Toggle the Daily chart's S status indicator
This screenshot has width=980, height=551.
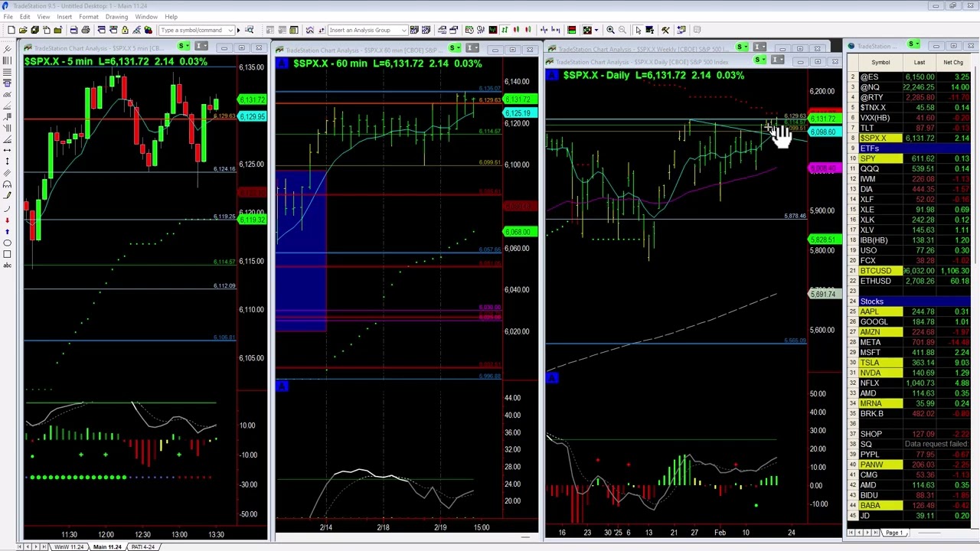pos(758,60)
